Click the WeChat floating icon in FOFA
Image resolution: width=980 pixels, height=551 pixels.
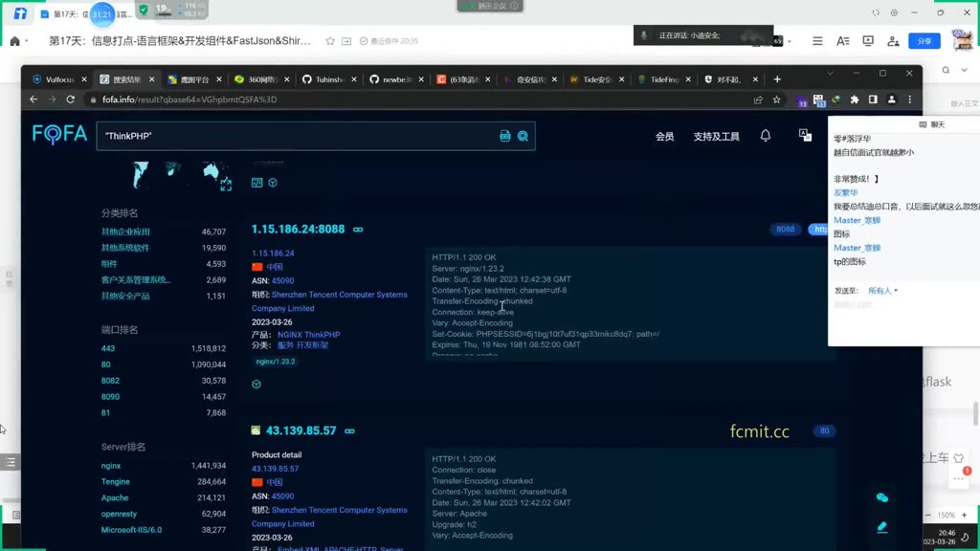tap(881, 497)
